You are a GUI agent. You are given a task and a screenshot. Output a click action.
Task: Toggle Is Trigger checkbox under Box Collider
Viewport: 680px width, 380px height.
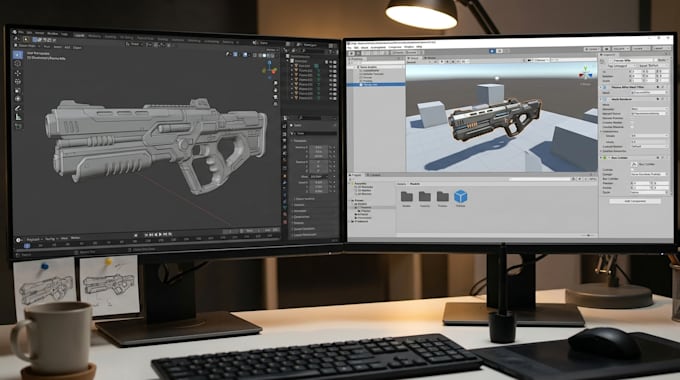632,170
